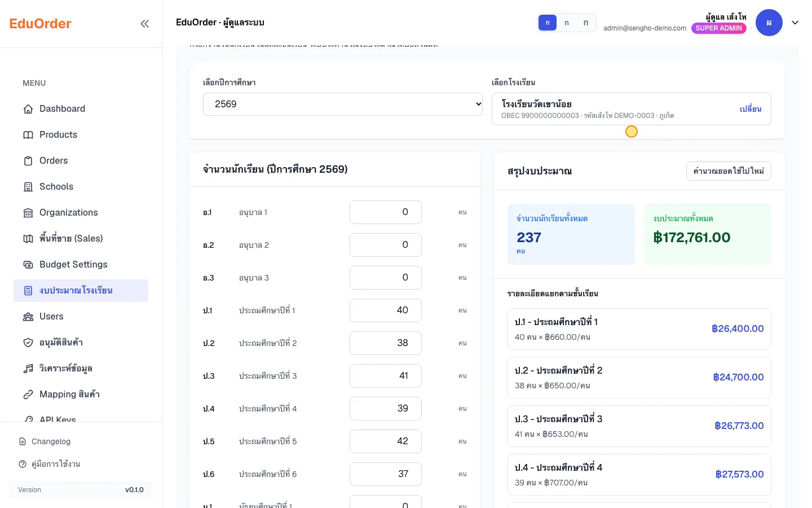Click the blue ผ user avatar
812x508 pixels.
point(769,23)
